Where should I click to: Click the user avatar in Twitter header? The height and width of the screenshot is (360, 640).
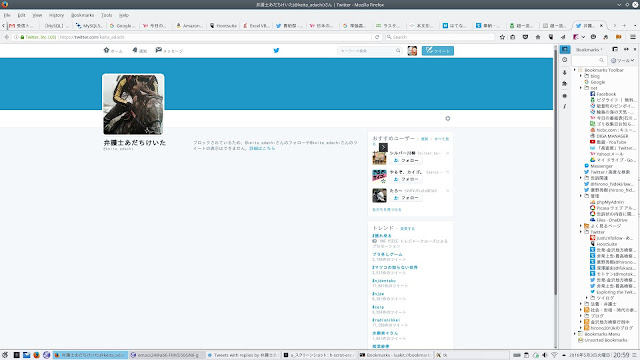(412, 51)
